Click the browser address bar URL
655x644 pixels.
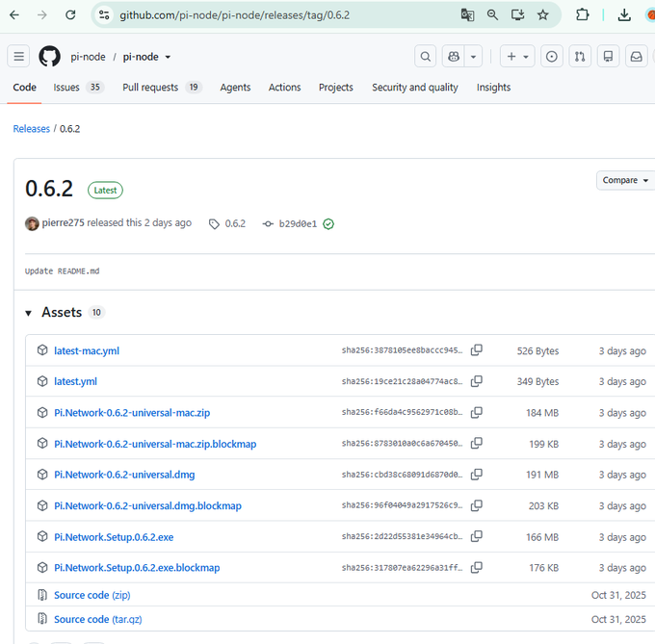click(x=234, y=15)
